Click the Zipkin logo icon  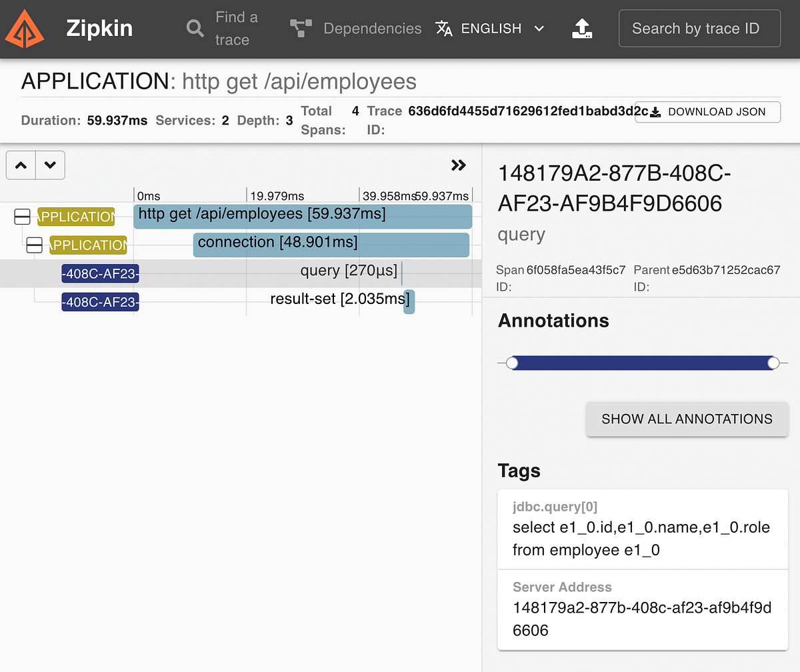pos(24,28)
